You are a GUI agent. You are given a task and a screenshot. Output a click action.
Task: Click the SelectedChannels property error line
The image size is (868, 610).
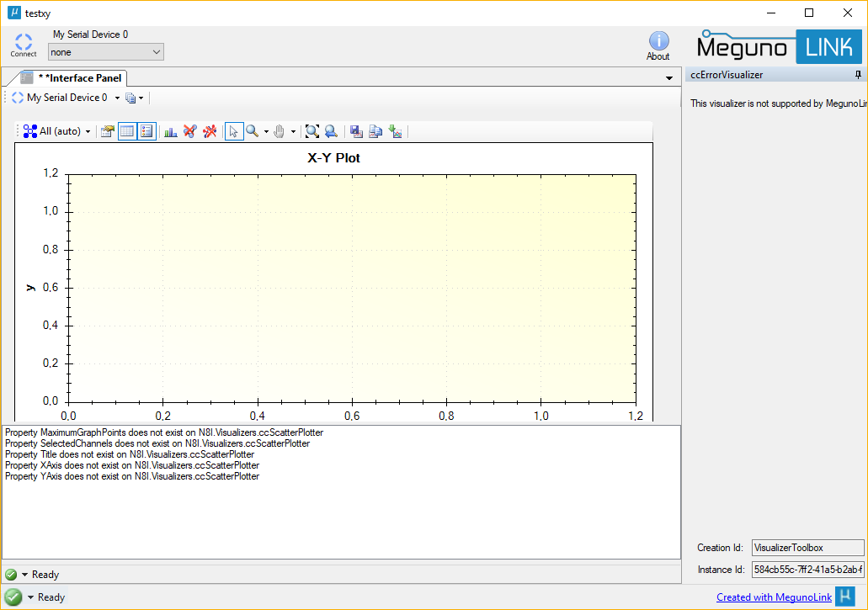point(157,443)
